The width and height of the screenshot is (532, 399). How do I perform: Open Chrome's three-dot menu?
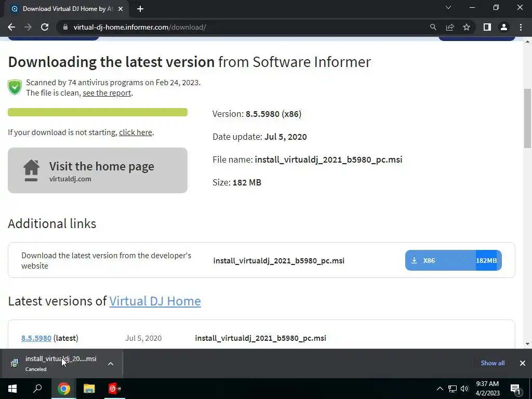coord(521,27)
